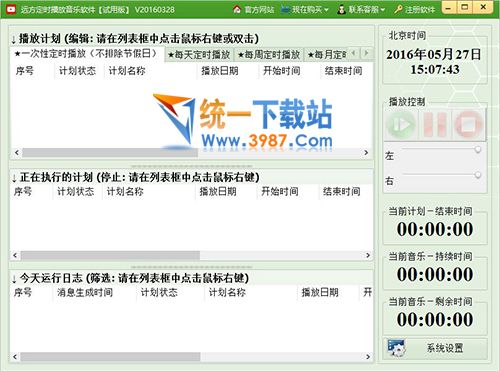Click the green play button

pyautogui.click(x=401, y=124)
